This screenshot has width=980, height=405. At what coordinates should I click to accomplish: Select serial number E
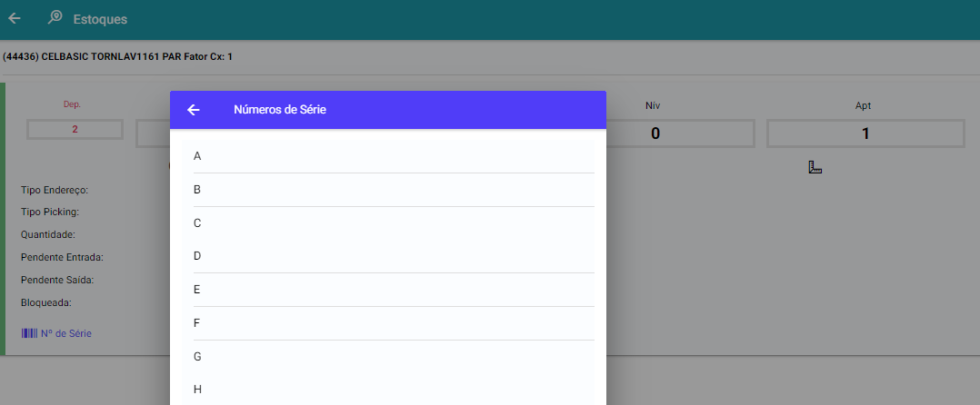pyautogui.click(x=394, y=290)
